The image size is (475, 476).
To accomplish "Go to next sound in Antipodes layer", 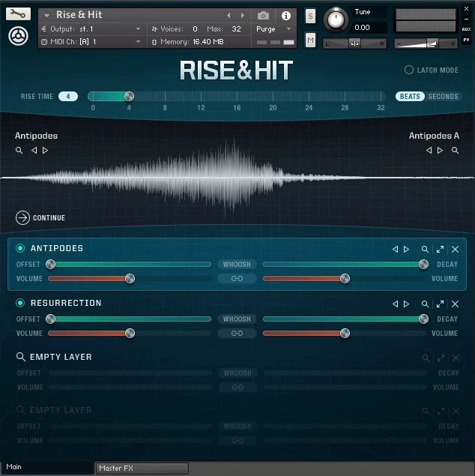I will 407,249.
